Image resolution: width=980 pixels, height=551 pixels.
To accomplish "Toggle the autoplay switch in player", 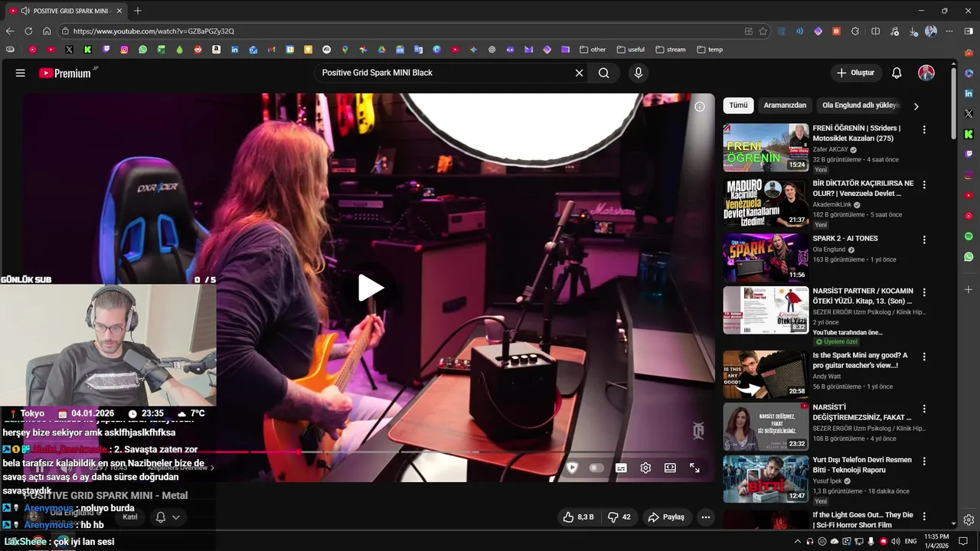I will tap(596, 468).
